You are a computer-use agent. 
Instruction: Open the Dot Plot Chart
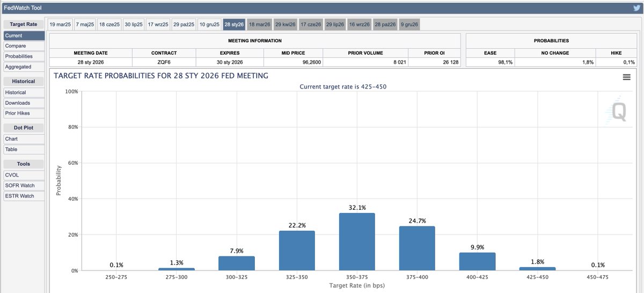(x=24, y=139)
